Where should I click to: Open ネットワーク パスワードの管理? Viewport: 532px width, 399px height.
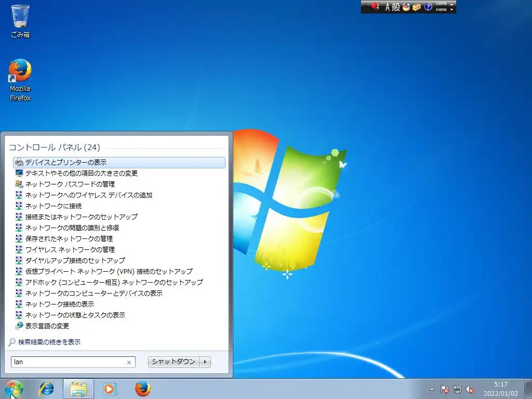coord(119,184)
